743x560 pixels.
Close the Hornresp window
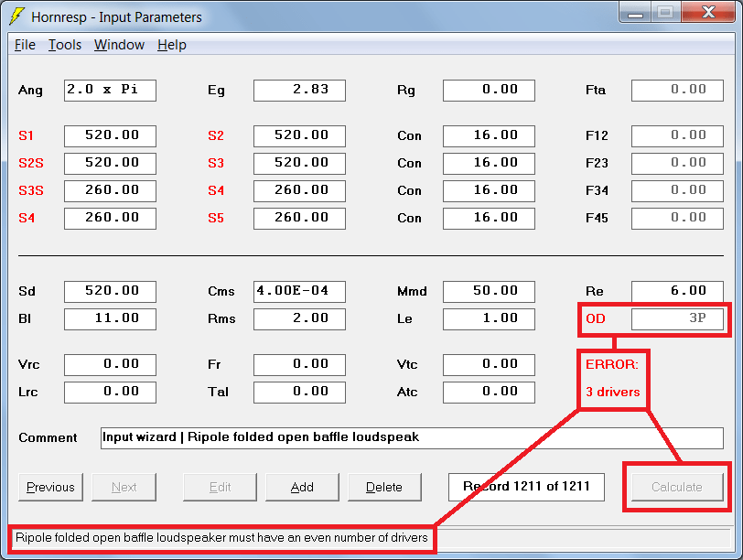pos(708,12)
